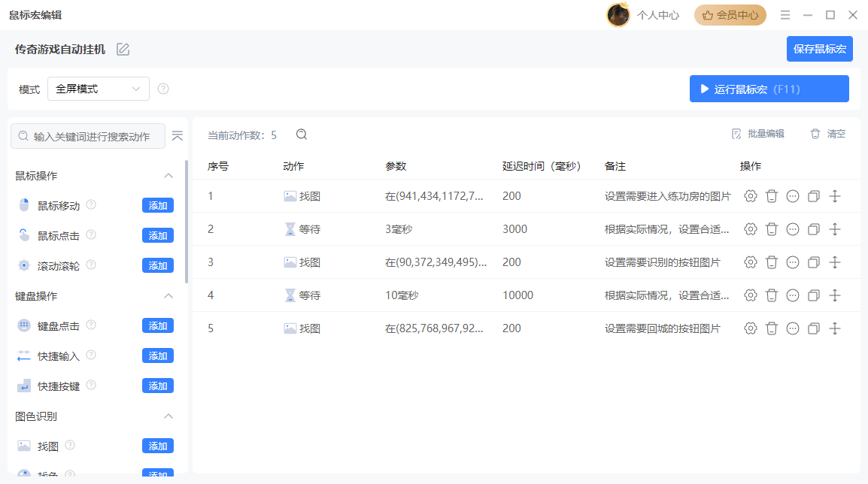Click the trash icon on the 等待 row 2
The image size is (868, 484).
pos(771,228)
